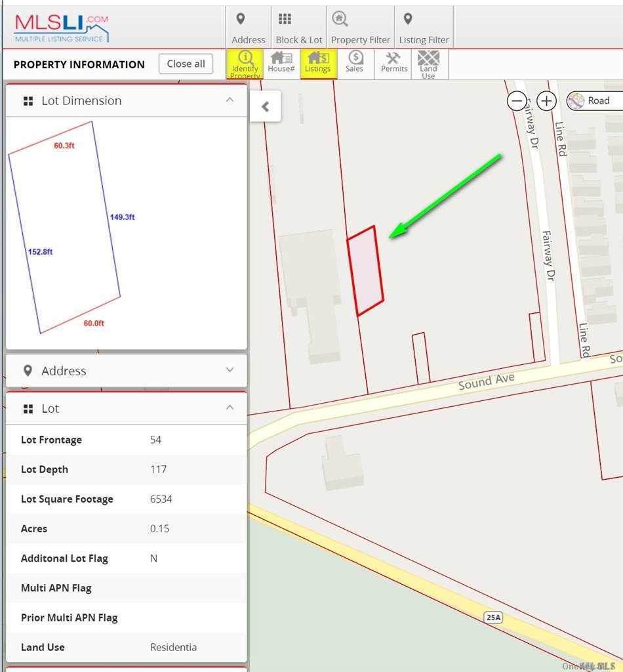Image resolution: width=623 pixels, height=672 pixels.
Task: Toggle the Identify Property tool
Action: (x=245, y=64)
